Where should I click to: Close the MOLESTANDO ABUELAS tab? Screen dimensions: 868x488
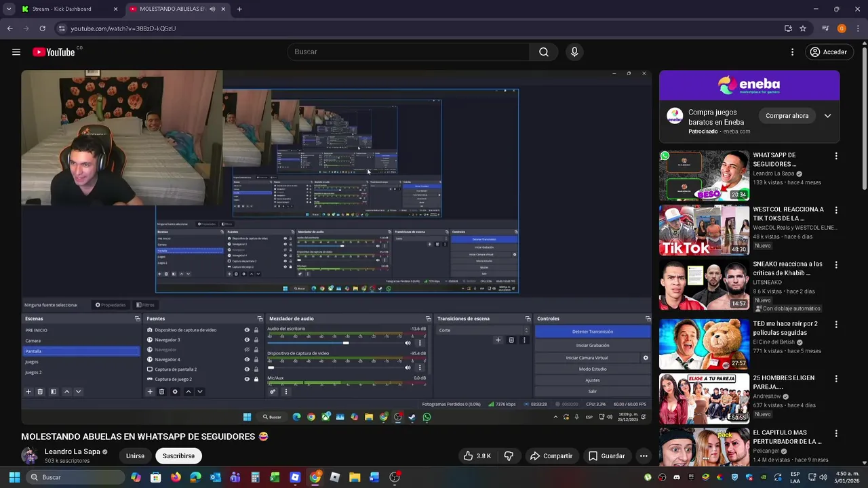[x=223, y=9]
